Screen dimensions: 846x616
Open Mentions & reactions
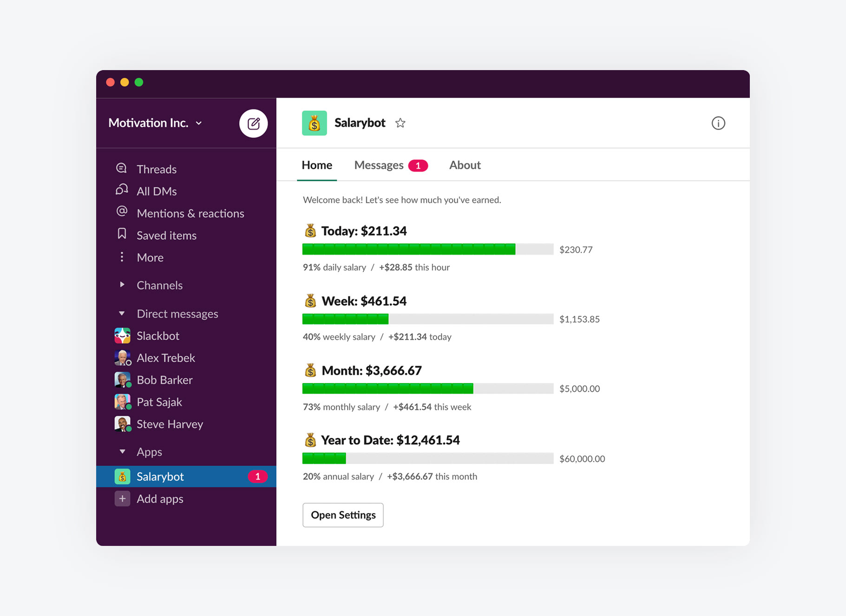coord(190,214)
